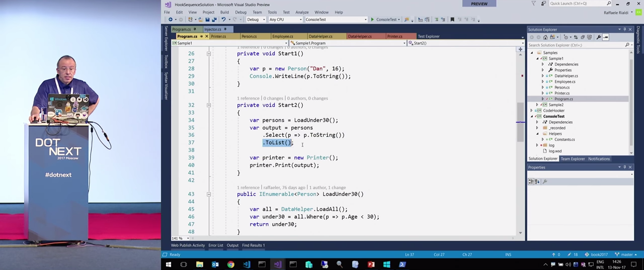Image resolution: width=644 pixels, height=270 pixels.
Task: Collapse the LoadUnder30 method outline toggle
Action: tap(209, 194)
